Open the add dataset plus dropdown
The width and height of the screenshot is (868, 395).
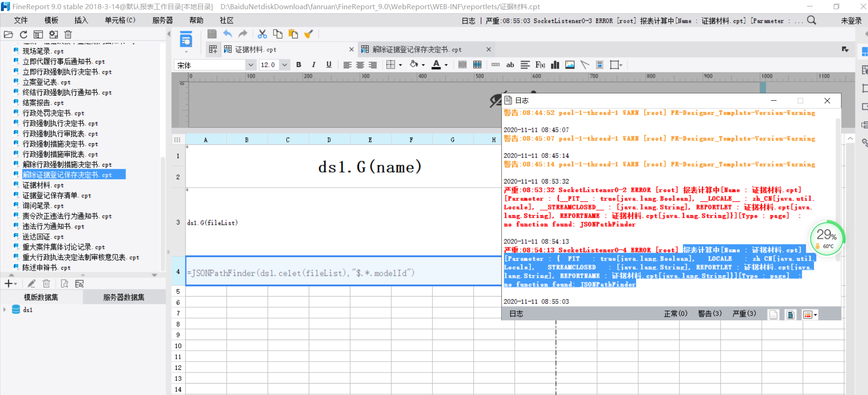[x=11, y=284]
